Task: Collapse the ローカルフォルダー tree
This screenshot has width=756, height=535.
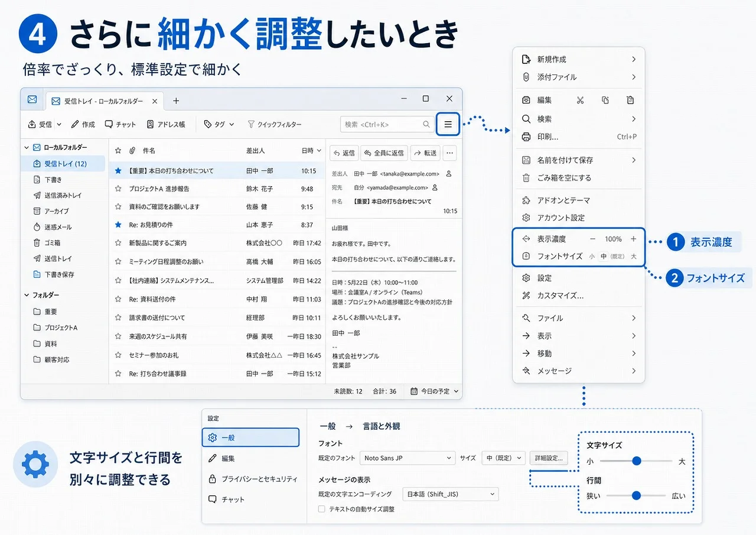Action: pos(27,147)
